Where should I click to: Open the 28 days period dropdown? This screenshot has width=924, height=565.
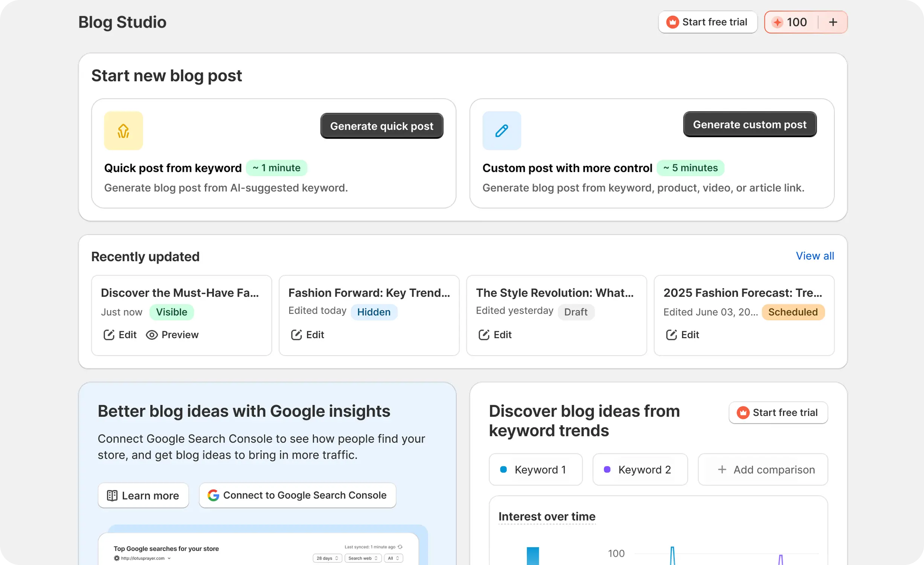327,558
